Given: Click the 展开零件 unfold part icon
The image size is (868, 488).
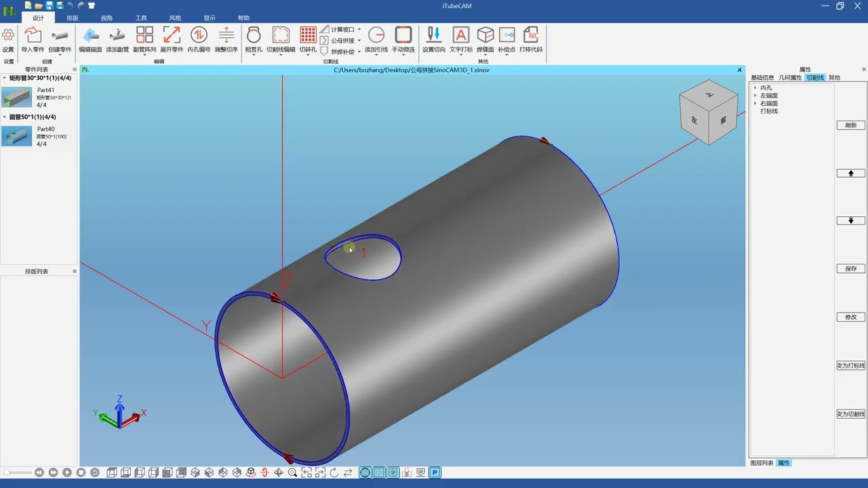Looking at the screenshot, I should pos(172,39).
